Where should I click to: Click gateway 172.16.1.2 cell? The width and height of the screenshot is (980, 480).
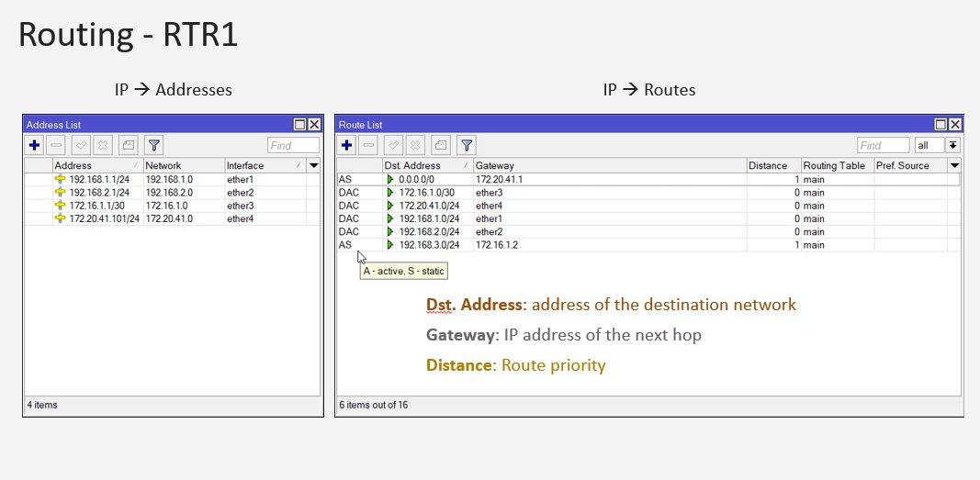coord(610,245)
